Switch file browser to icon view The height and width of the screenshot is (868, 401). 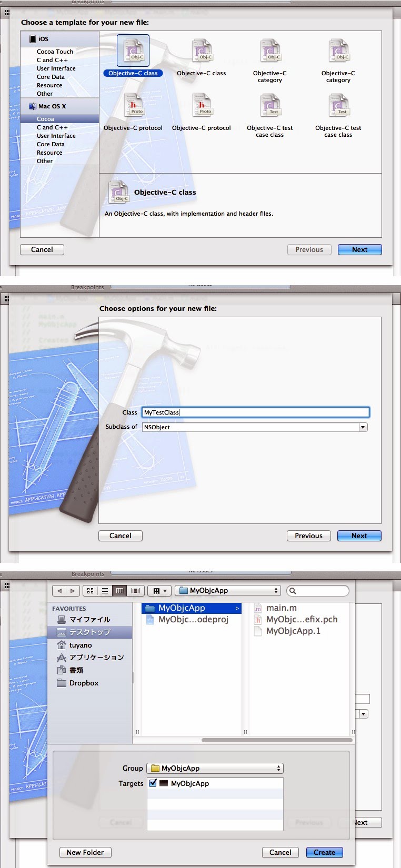(90, 591)
